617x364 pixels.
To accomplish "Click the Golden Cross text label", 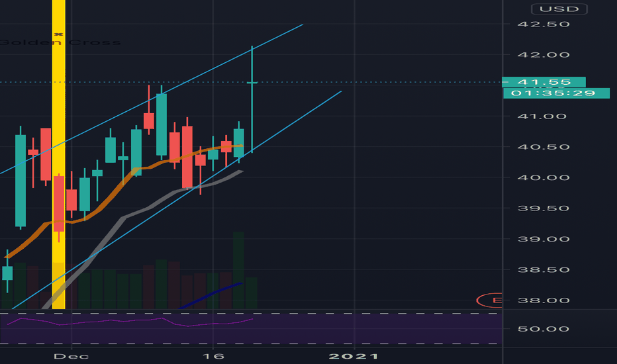I will click(x=60, y=42).
